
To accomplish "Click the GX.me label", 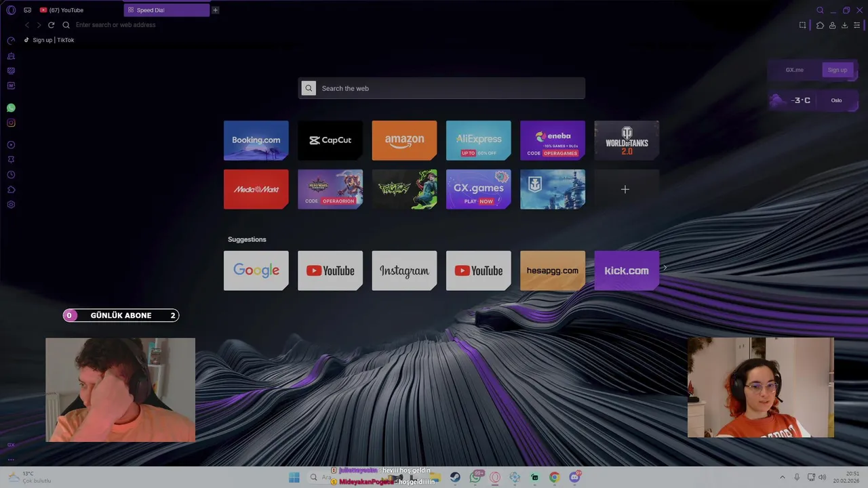I will pos(795,70).
